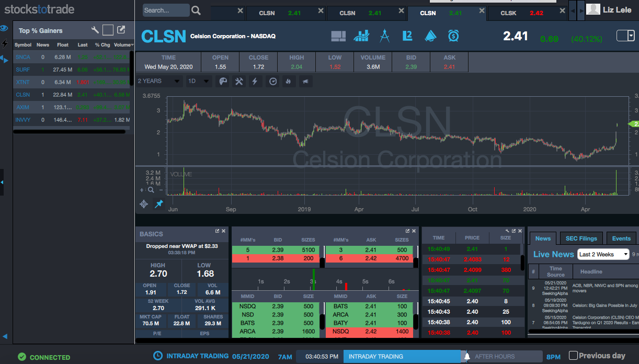Click the clock icon in chart toolbar
Screen dimensions: 639x364
click(272, 81)
